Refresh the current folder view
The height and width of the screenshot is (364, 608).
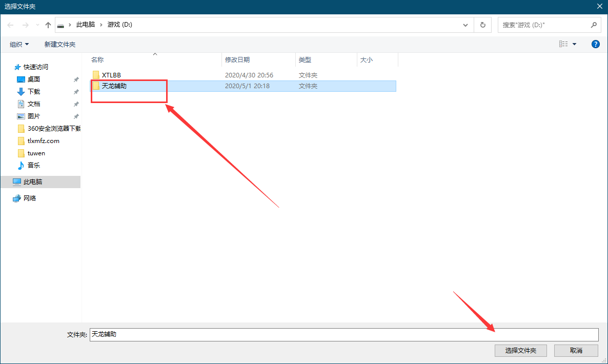pyautogui.click(x=483, y=25)
